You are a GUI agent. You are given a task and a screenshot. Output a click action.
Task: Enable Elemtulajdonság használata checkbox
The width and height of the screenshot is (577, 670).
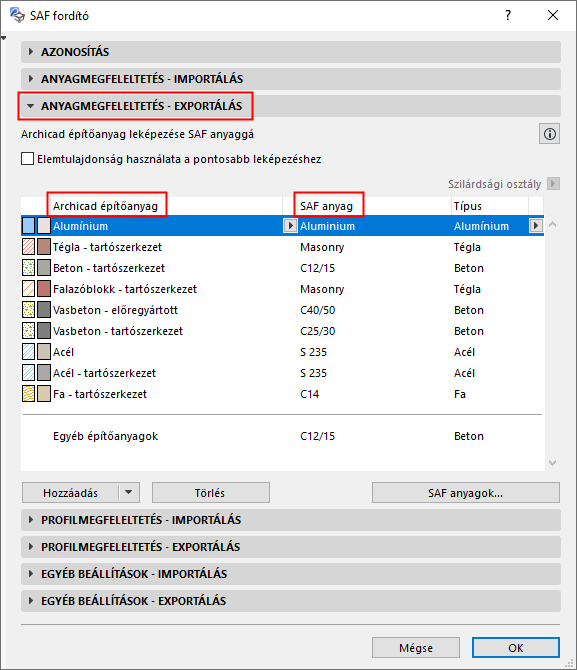tap(27, 159)
